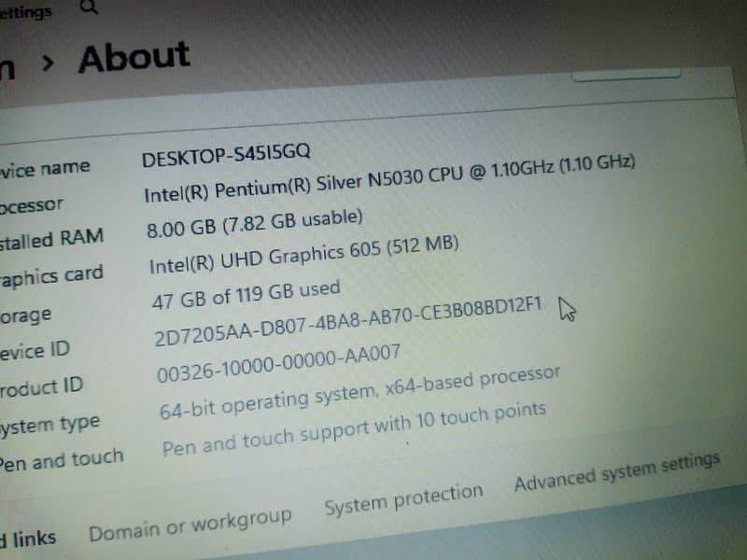
Task: Click the About page heading
Action: click(134, 57)
